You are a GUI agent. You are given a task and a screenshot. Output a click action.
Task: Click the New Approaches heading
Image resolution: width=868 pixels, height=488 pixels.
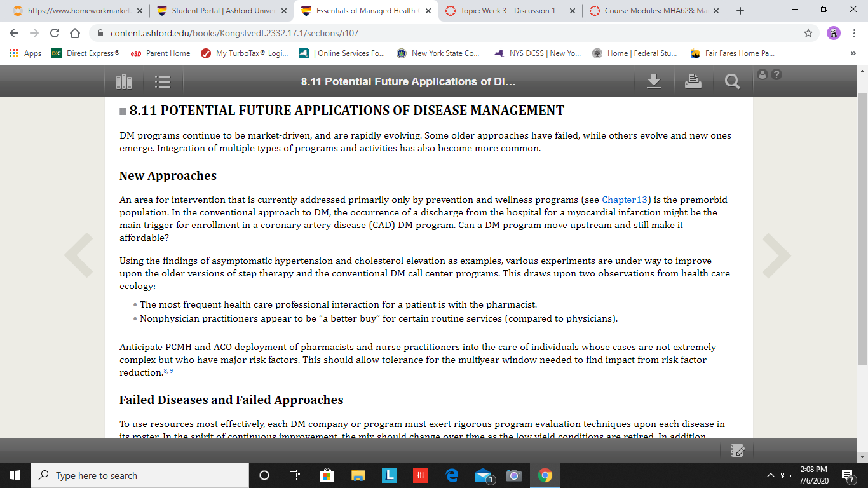(168, 176)
